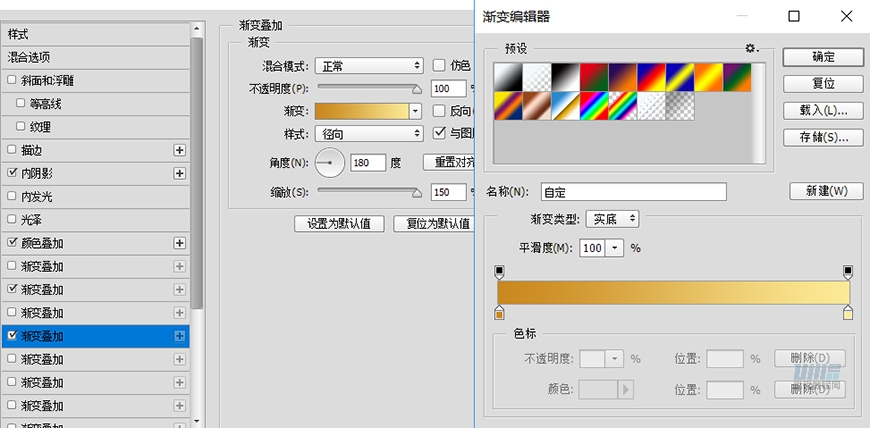870x428 pixels.
Task: Click the 设置为默认值 button
Action: (339, 224)
